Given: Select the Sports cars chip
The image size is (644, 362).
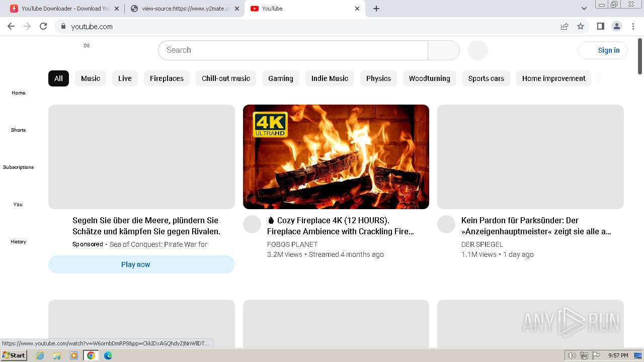Looking at the screenshot, I should [486, 78].
